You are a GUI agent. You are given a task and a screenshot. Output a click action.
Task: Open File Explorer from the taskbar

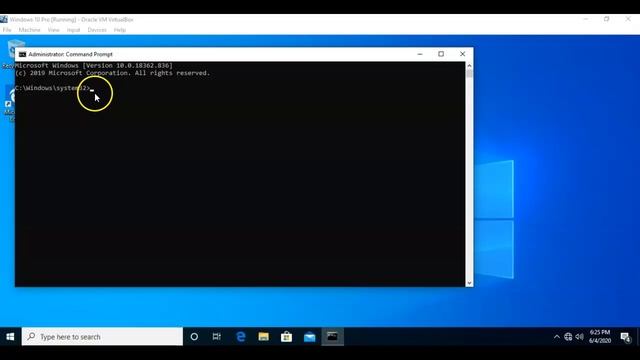264,337
